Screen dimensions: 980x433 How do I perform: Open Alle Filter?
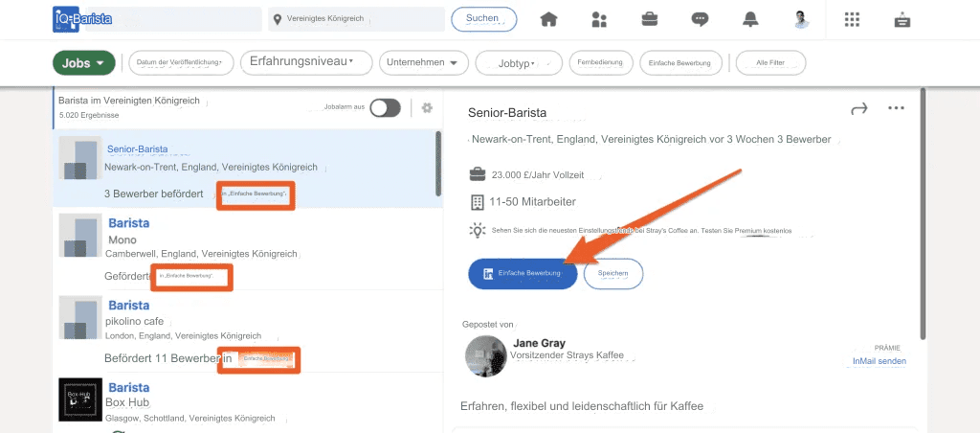[770, 62]
